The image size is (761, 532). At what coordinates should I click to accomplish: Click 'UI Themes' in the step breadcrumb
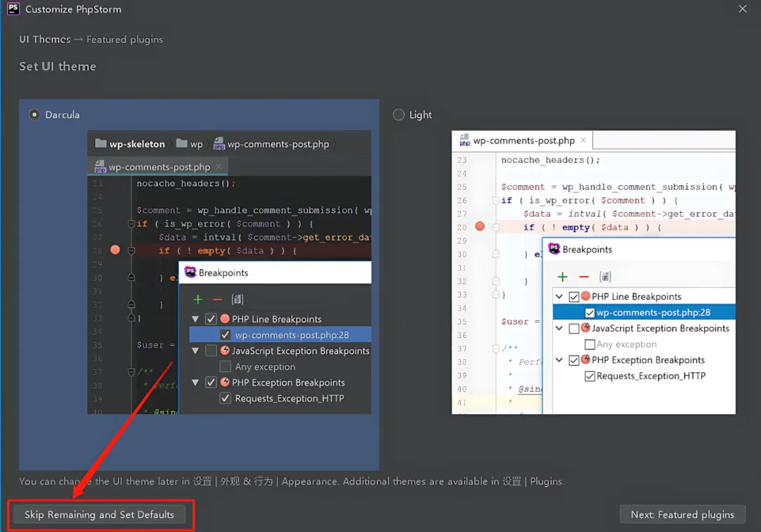pyautogui.click(x=44, y=39)
